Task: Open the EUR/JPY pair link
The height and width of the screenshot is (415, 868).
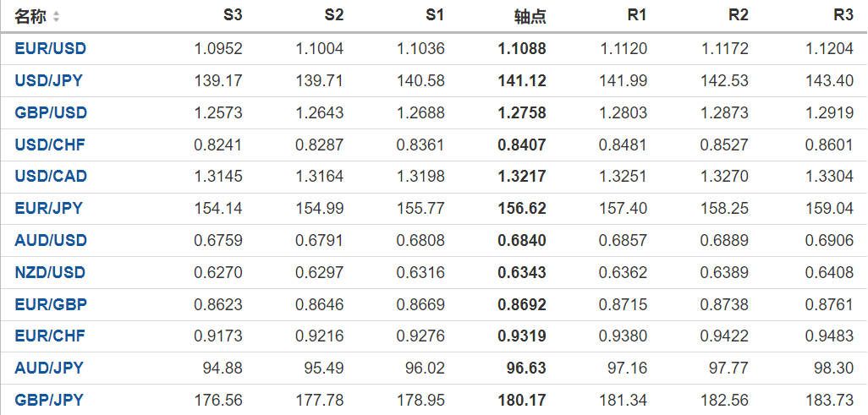Action: [x=48, y=209]
